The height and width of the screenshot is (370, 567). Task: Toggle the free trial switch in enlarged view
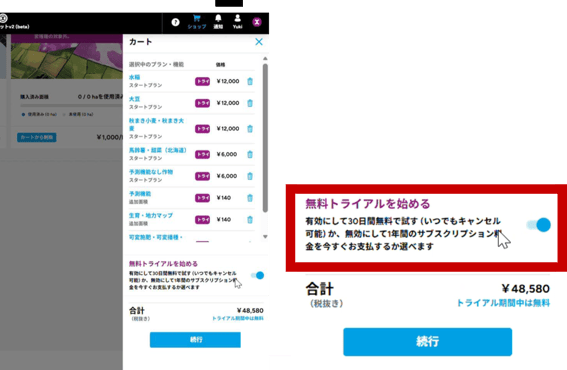point(539,225)
